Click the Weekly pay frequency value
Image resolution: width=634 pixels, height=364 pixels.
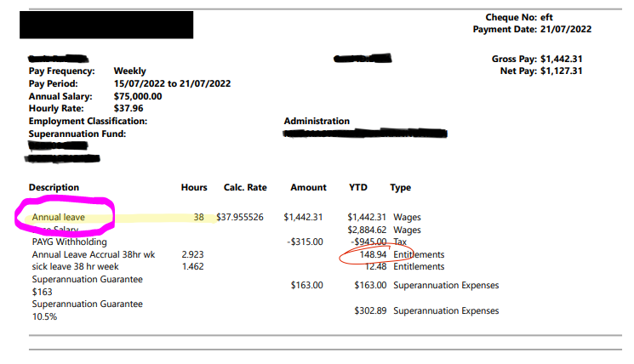coord(130,71)
